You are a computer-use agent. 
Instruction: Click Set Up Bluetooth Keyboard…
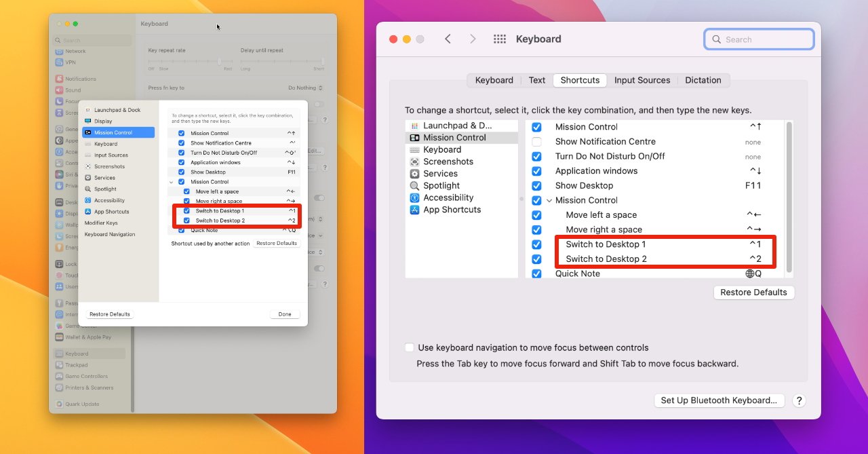click(719, 400)
